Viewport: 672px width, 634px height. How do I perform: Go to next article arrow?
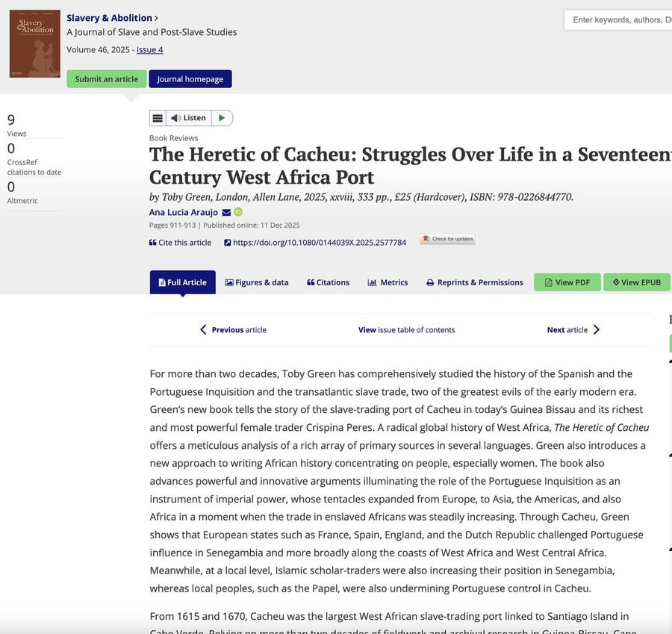point(596,329)
